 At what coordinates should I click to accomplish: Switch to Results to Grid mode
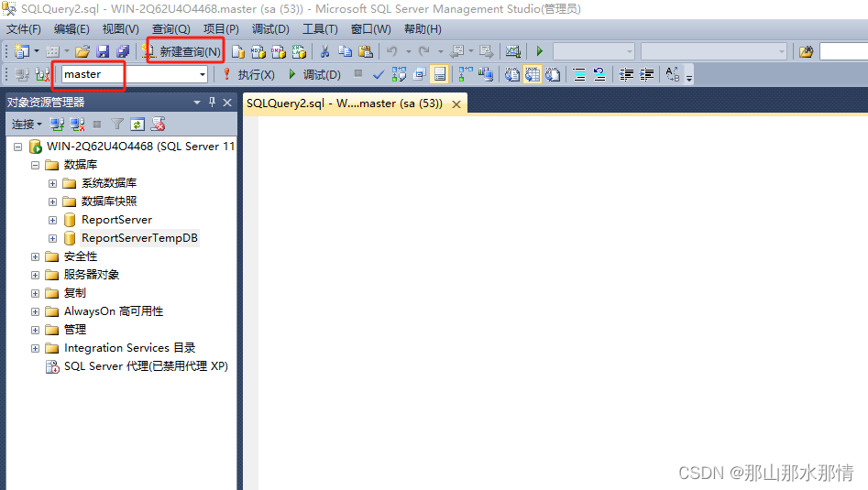533,74
